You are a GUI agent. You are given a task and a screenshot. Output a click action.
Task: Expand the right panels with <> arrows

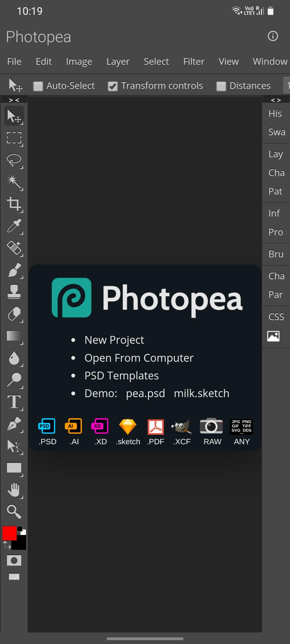pyautogui.click(x=276, y=100)
